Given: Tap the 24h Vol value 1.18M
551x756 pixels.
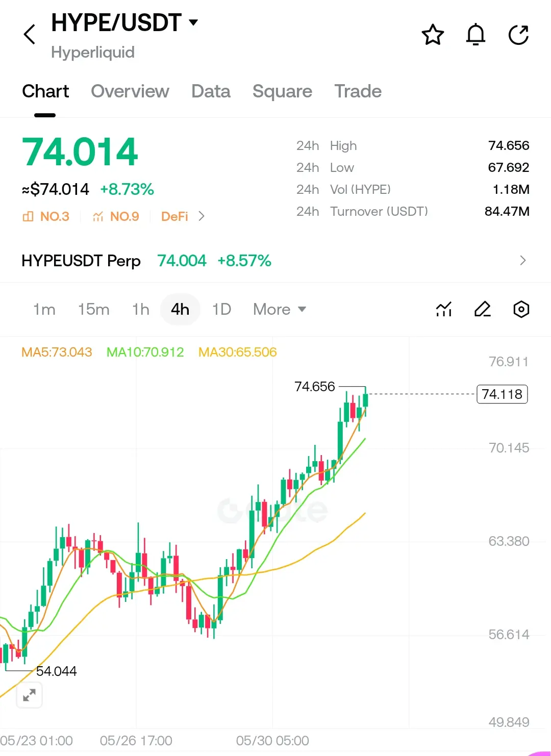Looking at the screenshot, I should point(511,189).
